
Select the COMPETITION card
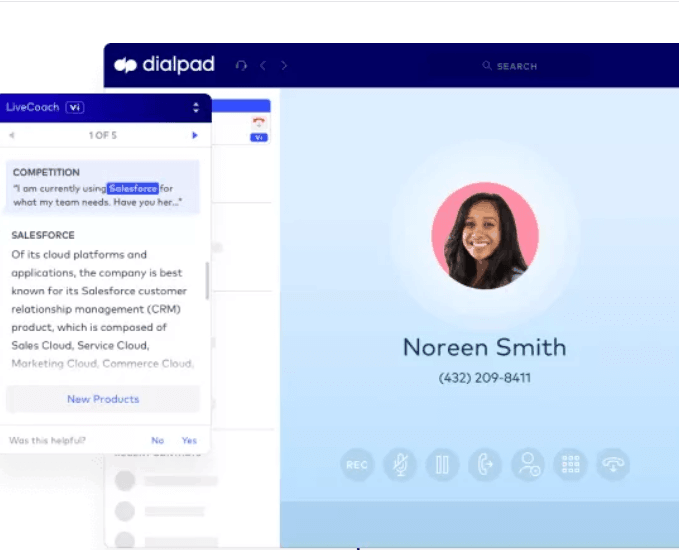pyautogui.click(x=103, y=187)
